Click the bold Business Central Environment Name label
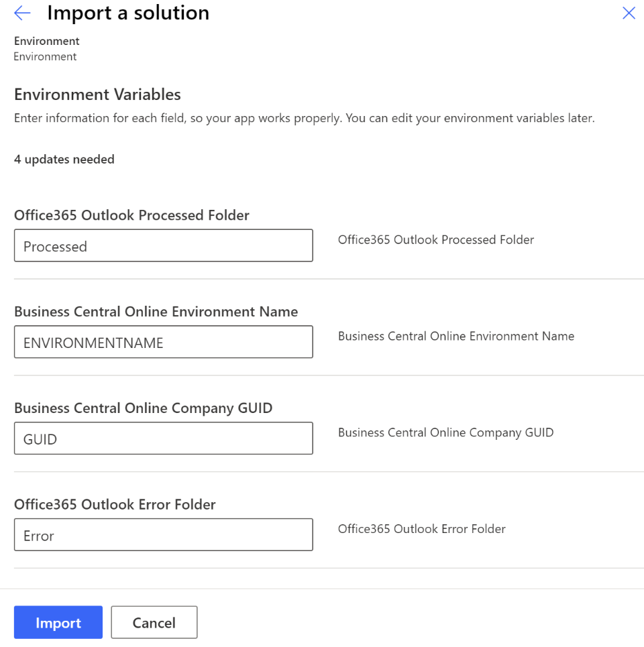This screenshot has width=644, height=647. (156, 312)
